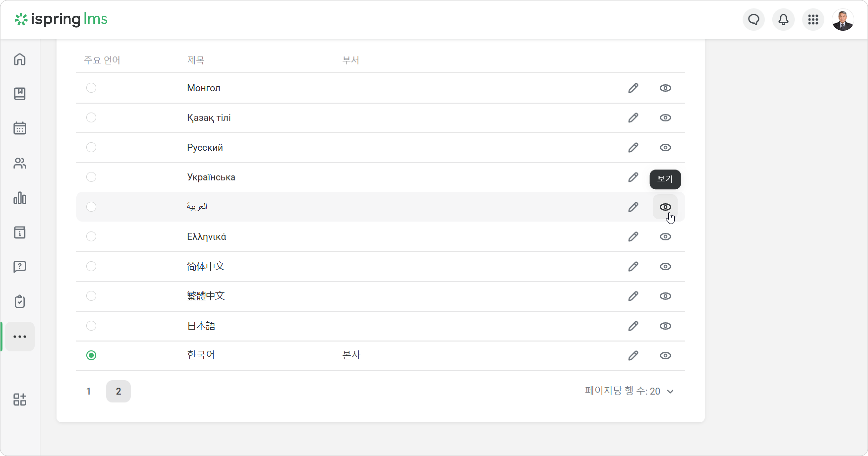
Task: Select 简体中文 as the main language
Action: tap(91, 266)
